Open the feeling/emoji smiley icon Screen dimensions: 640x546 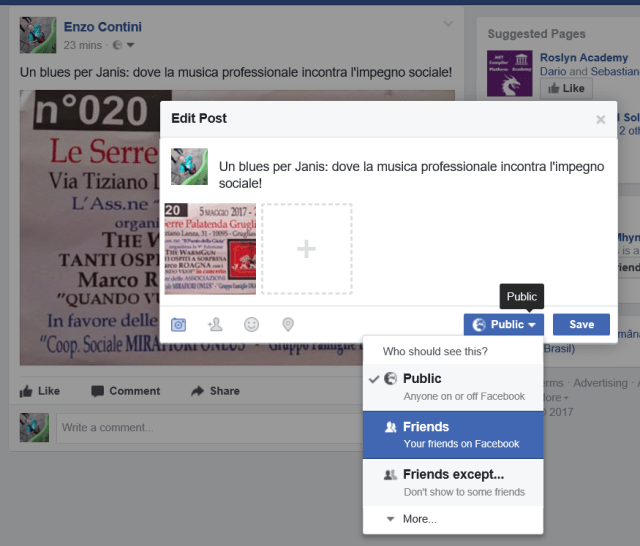point(251,325)
